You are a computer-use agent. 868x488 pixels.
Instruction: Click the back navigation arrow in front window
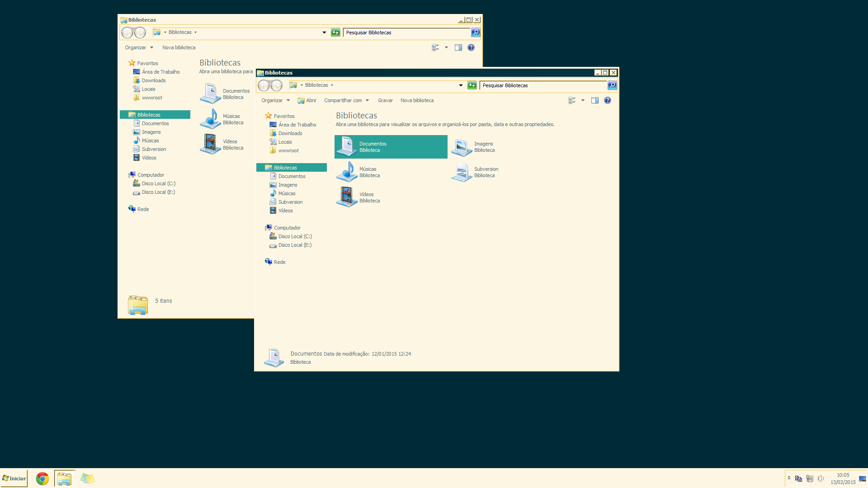(264, 85)
